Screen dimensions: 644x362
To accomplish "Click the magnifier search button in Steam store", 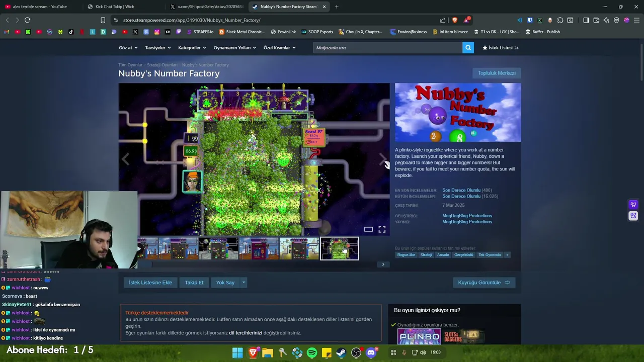I will point(468,48).
